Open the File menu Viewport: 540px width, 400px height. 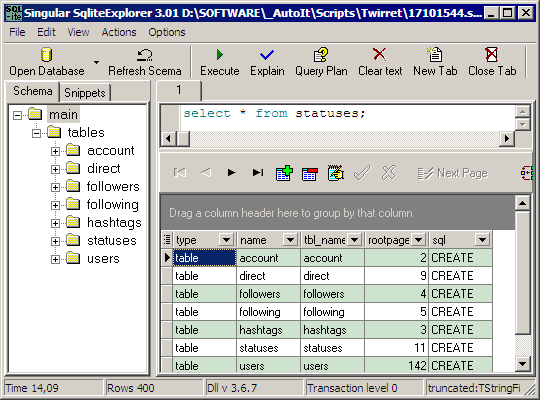(17, 32)
